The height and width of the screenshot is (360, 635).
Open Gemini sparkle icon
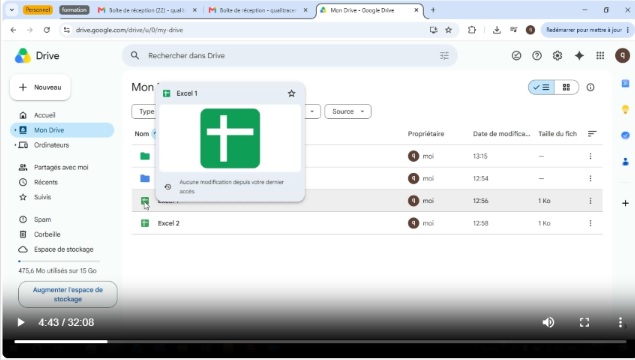point(580,55)
